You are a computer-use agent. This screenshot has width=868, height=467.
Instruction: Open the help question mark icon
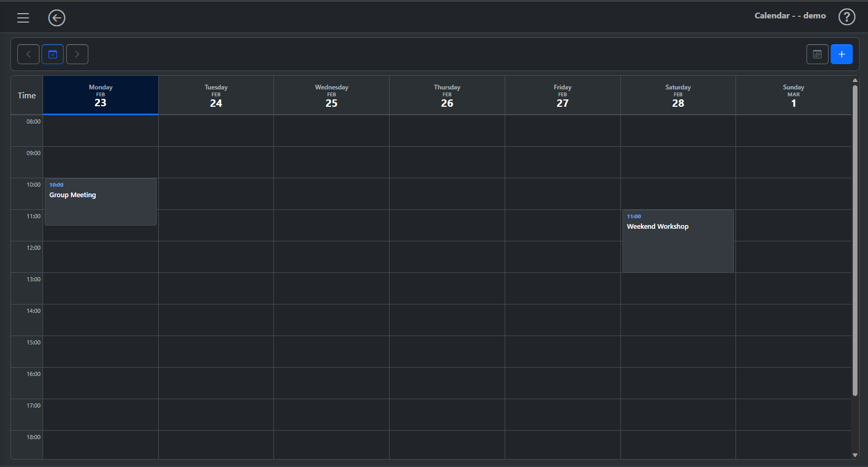(x=846, y=17)
